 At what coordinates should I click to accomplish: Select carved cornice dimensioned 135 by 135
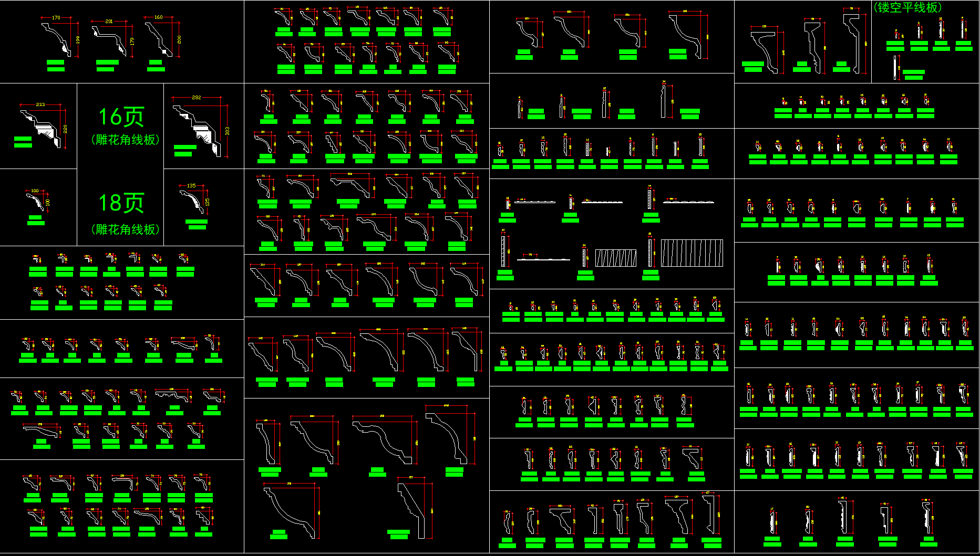(192, 202)
